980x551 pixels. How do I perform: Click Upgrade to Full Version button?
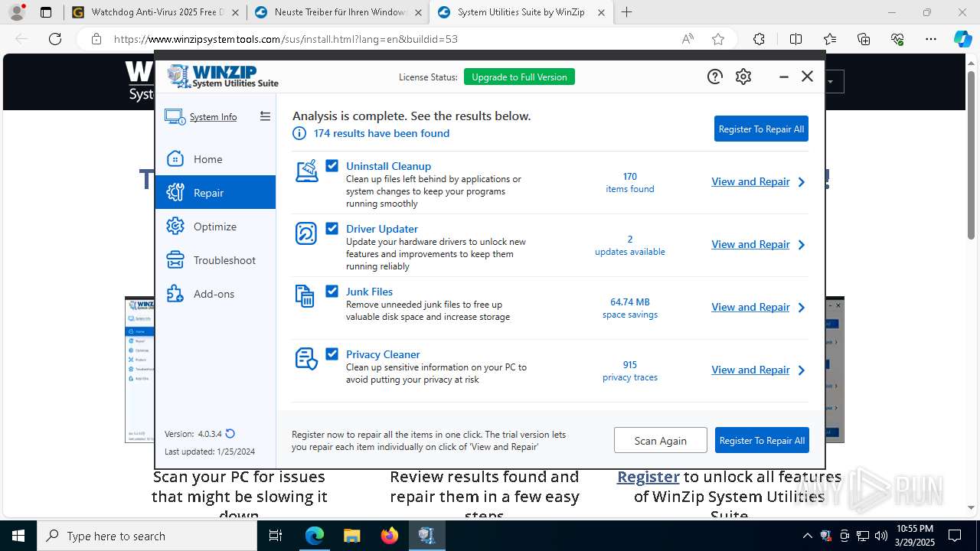pos(519,77)
